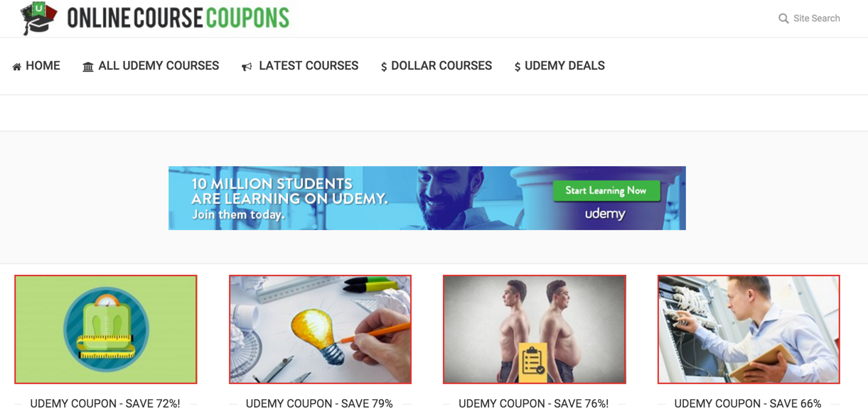Click the Online Course Coupons title text
This screenshot has height=419, width=868.
178,18
